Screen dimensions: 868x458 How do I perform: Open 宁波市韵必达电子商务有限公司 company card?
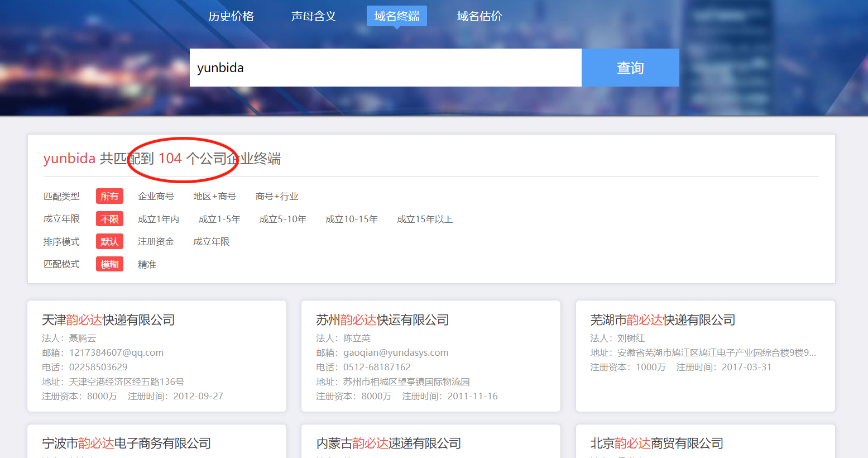click(x=127, y=443)
